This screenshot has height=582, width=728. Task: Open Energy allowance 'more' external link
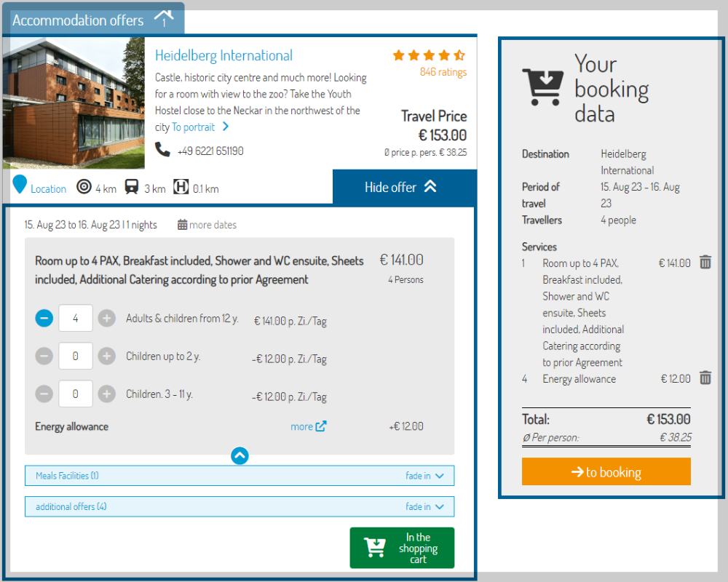coord(308,426)
